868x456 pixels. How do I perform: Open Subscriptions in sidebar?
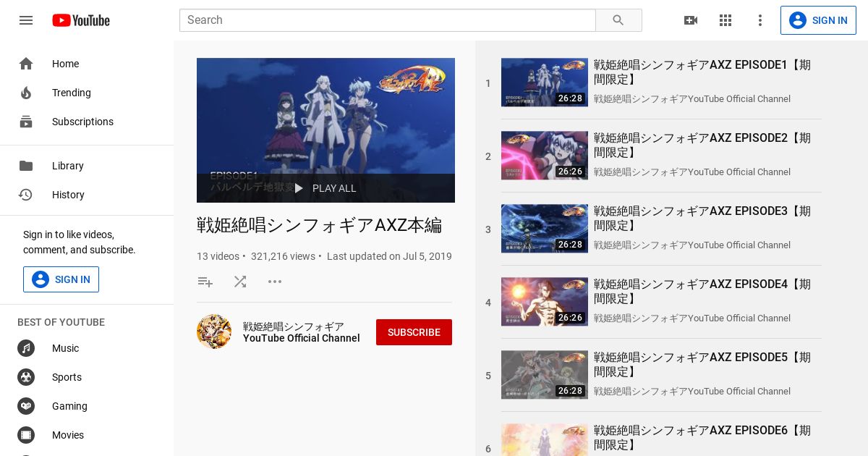click(x=87, y=122)
